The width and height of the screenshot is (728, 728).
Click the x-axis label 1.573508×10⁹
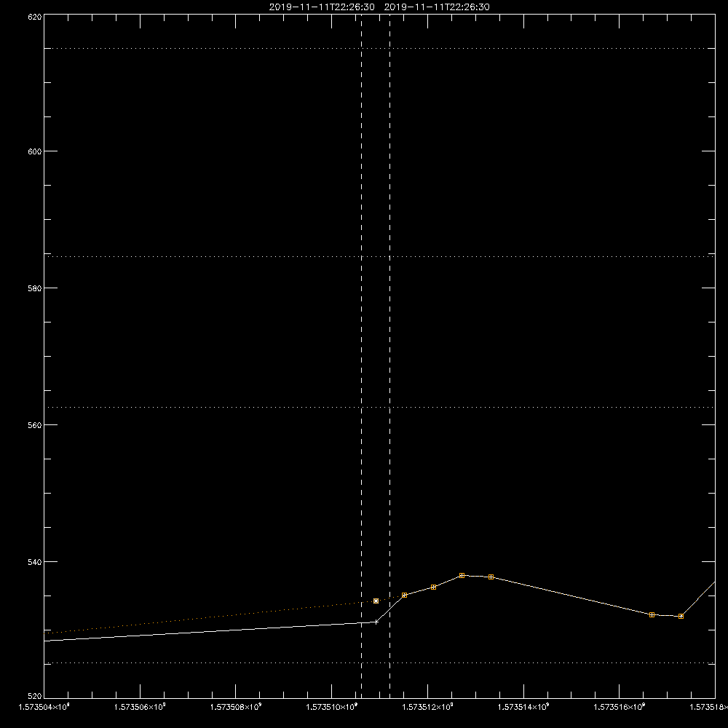236,707
